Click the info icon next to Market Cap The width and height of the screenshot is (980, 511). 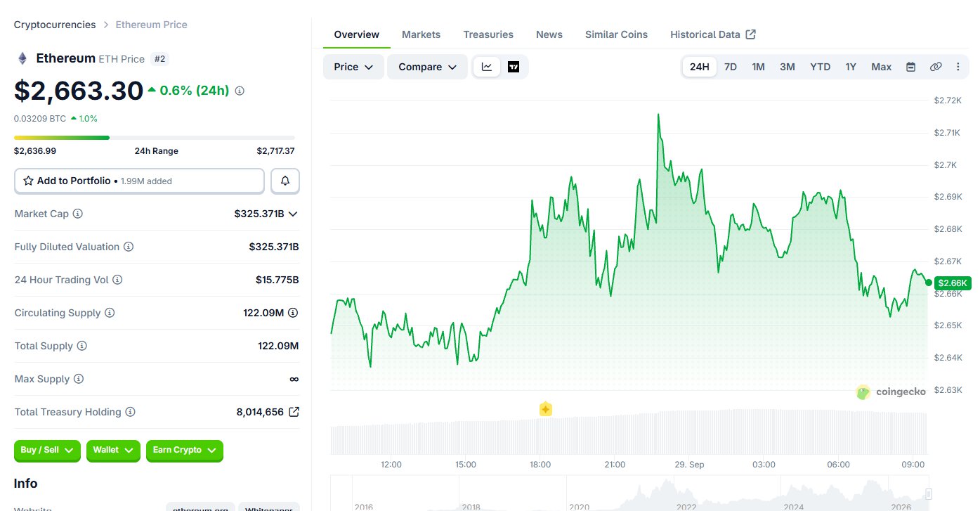tap(78, 214)
